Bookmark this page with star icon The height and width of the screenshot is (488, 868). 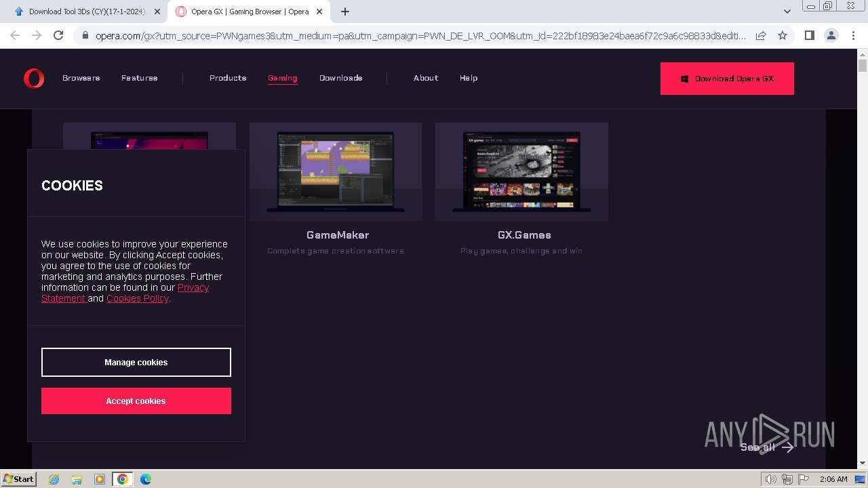pos(783,35)
